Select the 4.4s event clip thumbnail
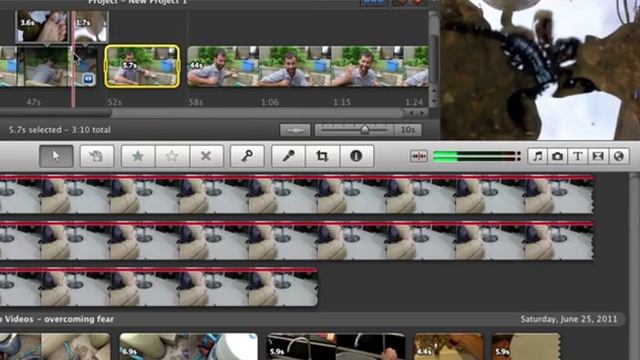 point(449,347)
